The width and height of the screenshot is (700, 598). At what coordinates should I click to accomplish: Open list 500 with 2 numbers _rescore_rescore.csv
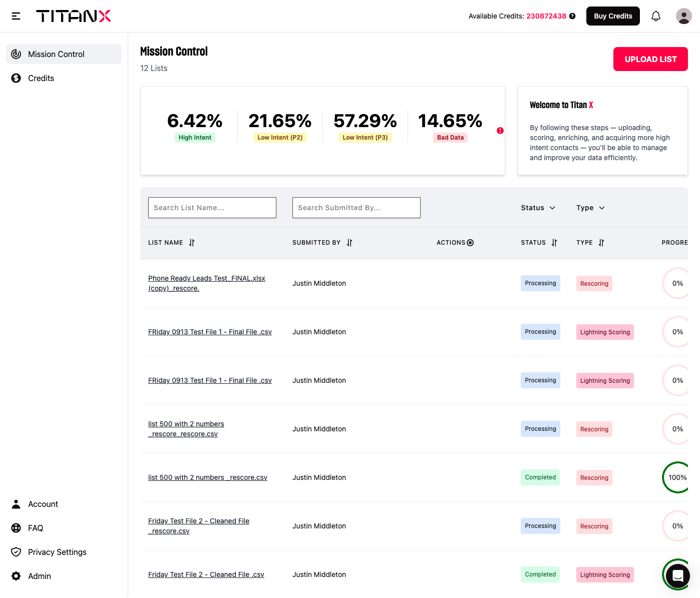tap(186, 429)
